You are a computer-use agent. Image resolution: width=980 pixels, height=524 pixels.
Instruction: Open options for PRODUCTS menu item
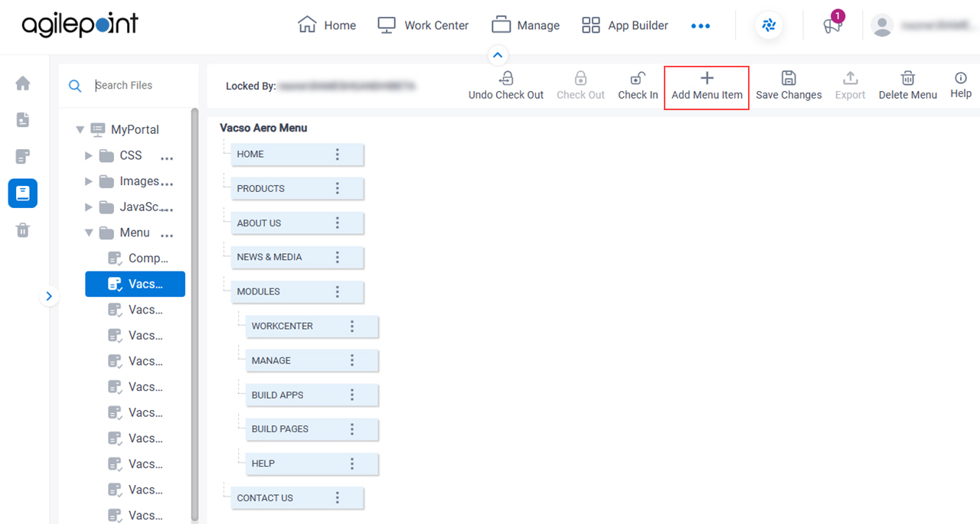[x=337, y=188]
